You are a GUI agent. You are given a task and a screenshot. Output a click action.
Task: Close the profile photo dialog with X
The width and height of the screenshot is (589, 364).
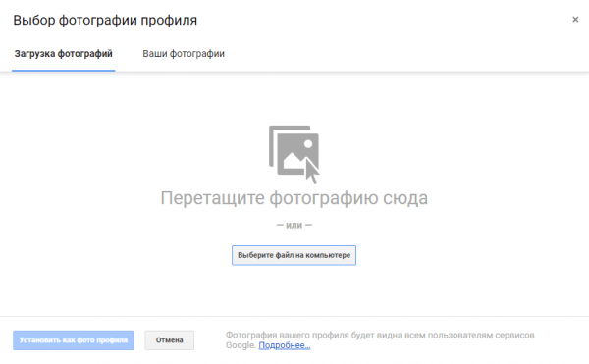tap(575, 20)
